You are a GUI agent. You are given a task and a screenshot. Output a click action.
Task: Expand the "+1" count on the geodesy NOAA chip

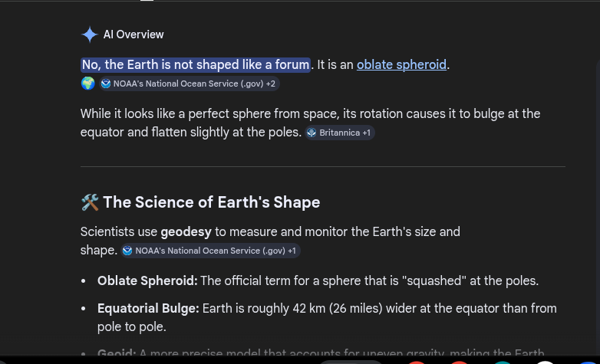pos(292,251)
